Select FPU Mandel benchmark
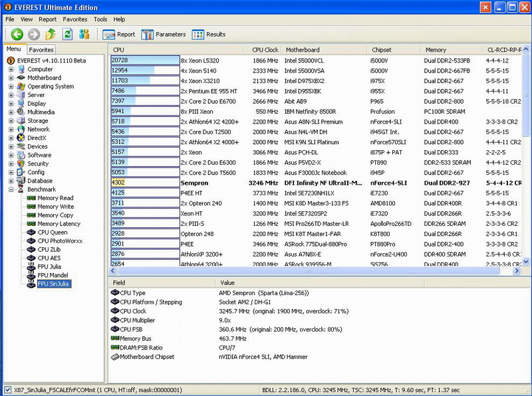Viewport: 532px width, 396px height. coord(53,275)
